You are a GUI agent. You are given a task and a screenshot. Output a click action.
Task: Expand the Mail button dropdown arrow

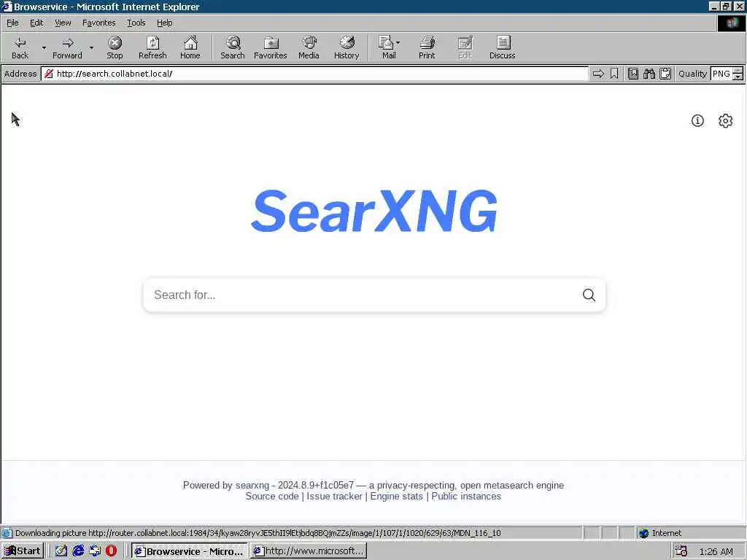point(398,43)
